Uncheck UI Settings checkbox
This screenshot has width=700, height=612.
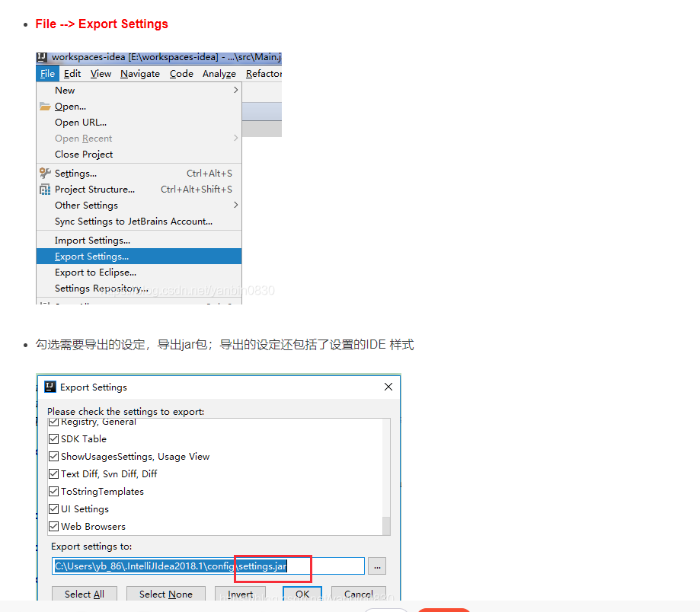point(53,509)
